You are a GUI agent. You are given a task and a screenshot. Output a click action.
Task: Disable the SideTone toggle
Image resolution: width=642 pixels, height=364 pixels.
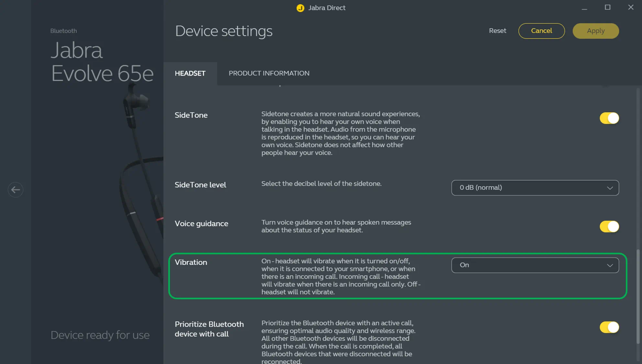(609, 118)
